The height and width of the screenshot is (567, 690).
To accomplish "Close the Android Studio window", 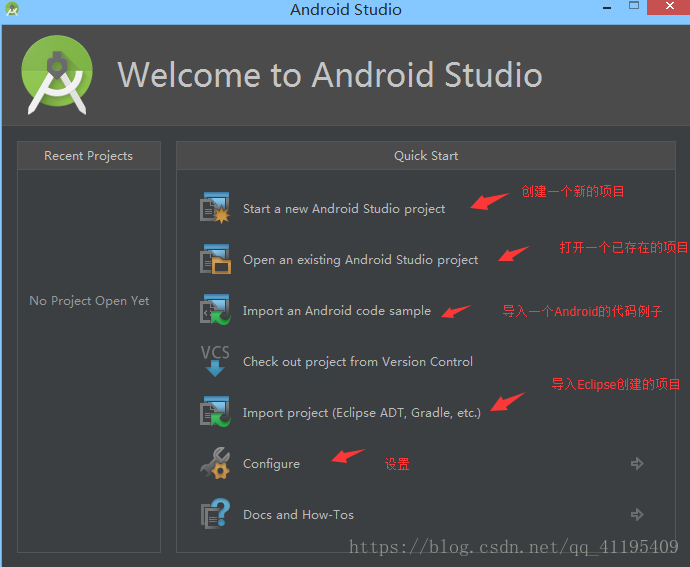I will pos(669,7).
